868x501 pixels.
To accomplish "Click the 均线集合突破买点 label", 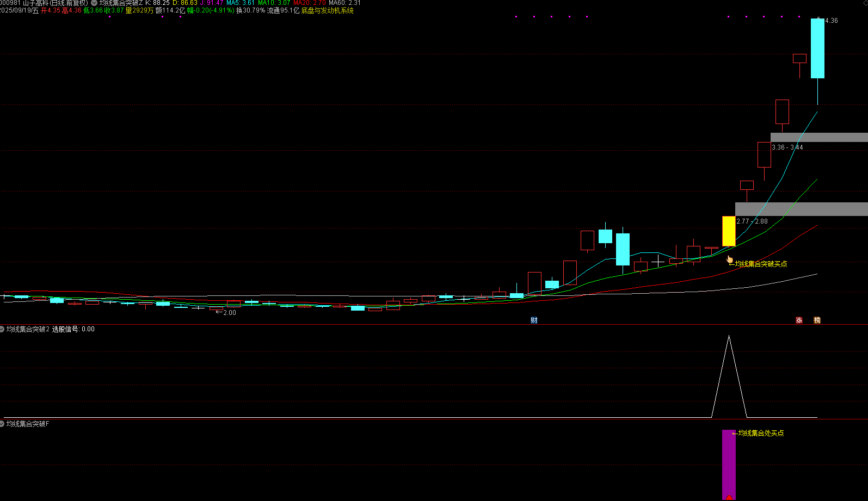I will [x=761, y=264].
